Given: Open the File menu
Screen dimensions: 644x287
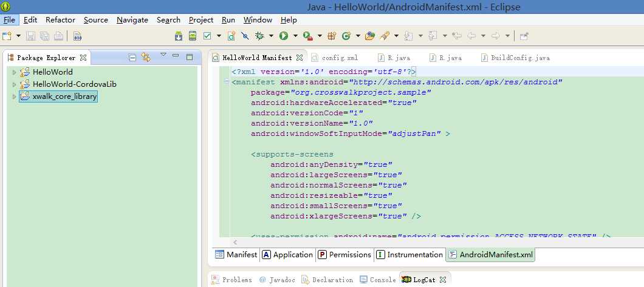Looking at the screenshot, I should pos(9,19).
